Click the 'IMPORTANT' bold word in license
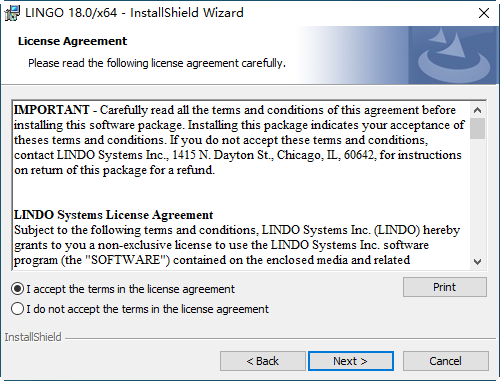The image size is (500, 381). [x=52, y=110]
